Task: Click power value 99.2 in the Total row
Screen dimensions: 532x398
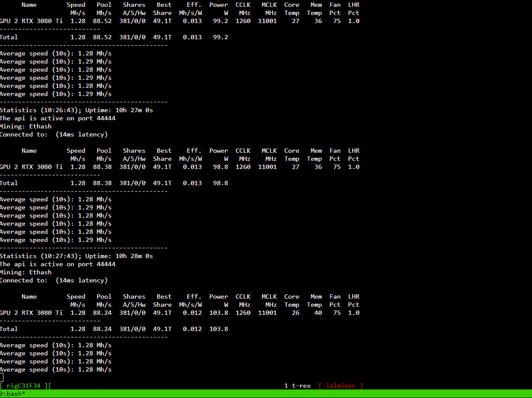Action: tap(221, 37)
